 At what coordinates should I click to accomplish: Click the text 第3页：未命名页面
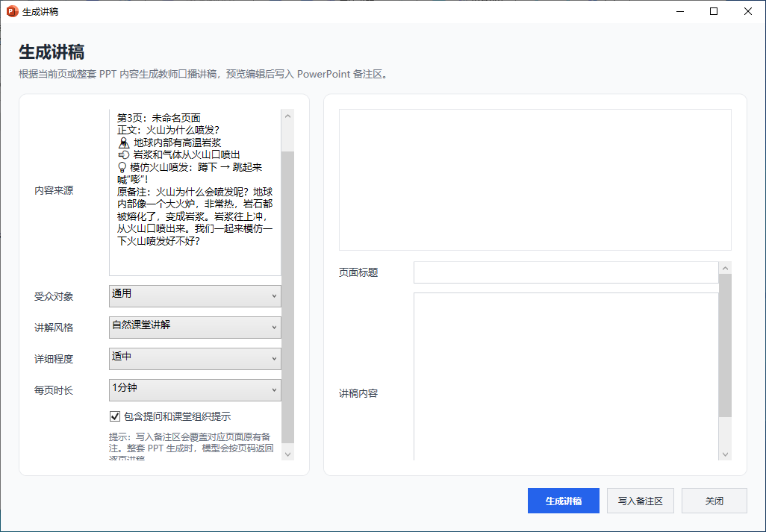[x=159, y=118]
